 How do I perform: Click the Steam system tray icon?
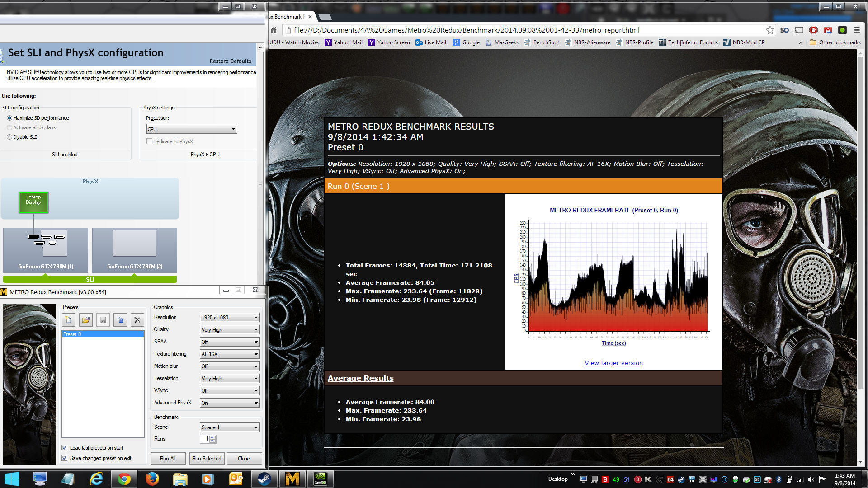(681, 479)
